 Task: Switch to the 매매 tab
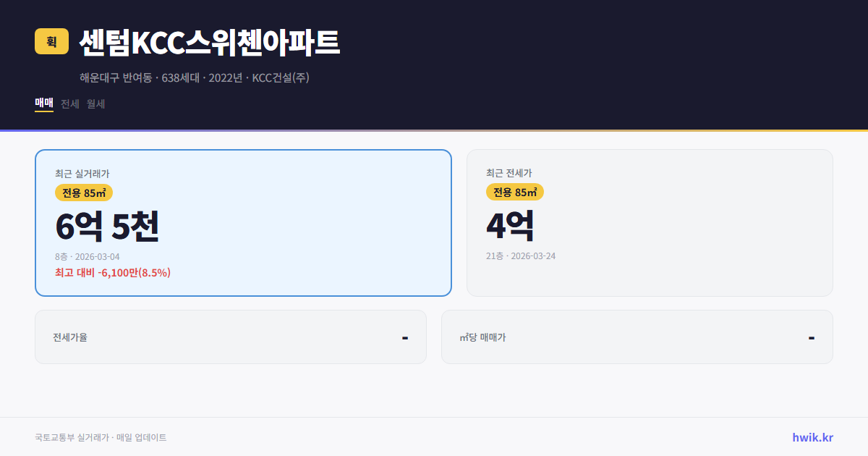click(x=43, y=104)
